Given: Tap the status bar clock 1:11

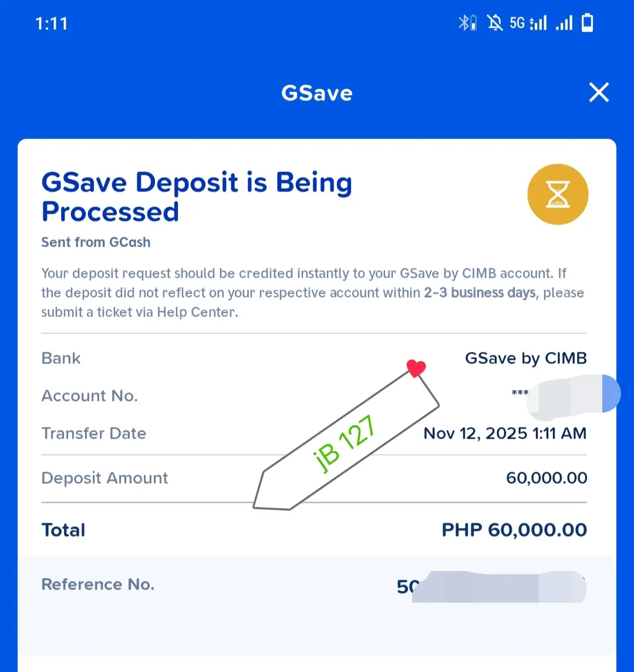Looking at the screenshot, I should pos(52,23).
